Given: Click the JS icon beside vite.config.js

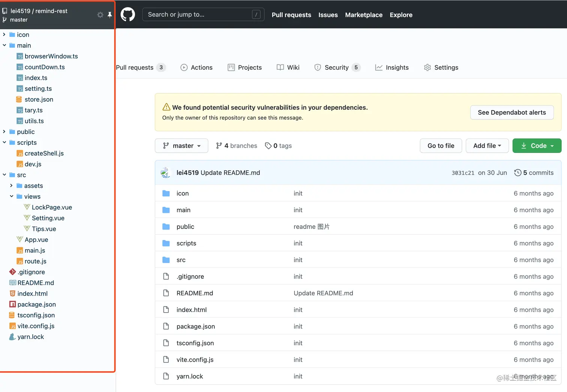Looking at the screenshot, I should [x=12, y=326].
